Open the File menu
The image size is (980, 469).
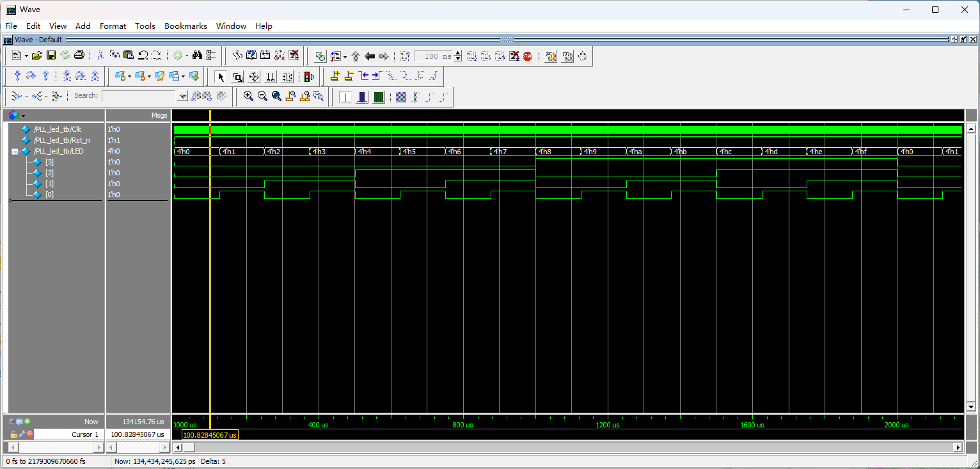(x=11, y=26)
